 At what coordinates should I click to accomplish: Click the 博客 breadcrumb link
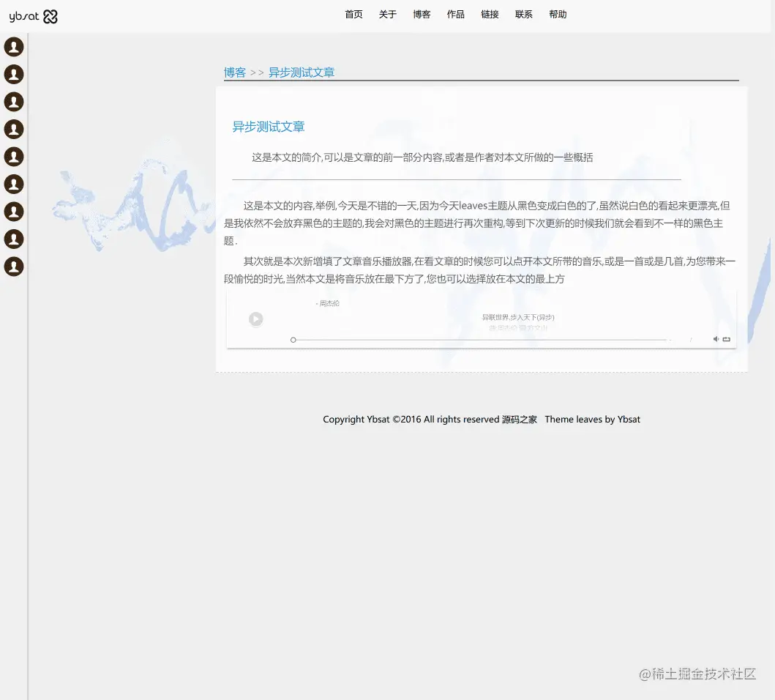[x=234, y=72]
